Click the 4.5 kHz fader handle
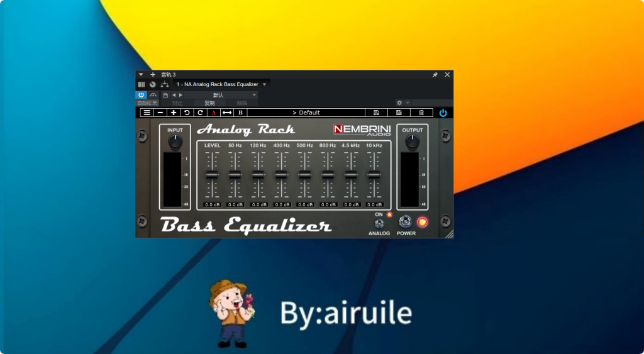The image size is (644, 354). pyautogui.click(x=351, y=175)
